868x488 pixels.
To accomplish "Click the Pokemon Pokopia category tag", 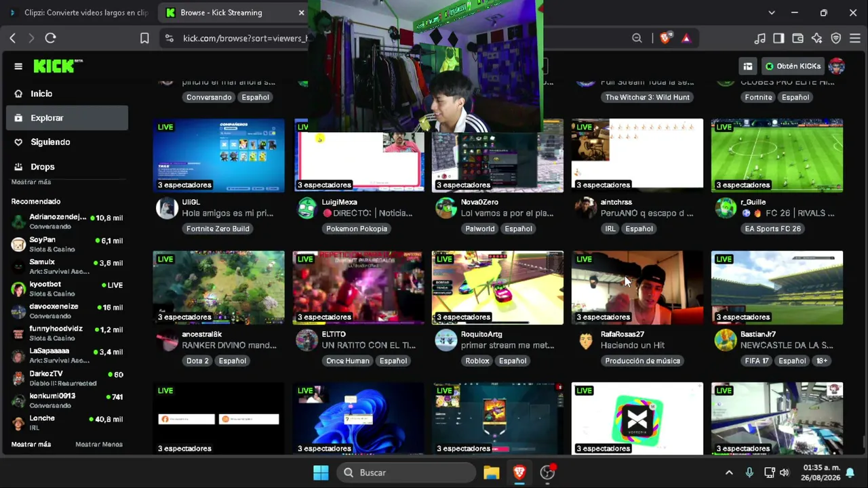I will pos(357,229).
